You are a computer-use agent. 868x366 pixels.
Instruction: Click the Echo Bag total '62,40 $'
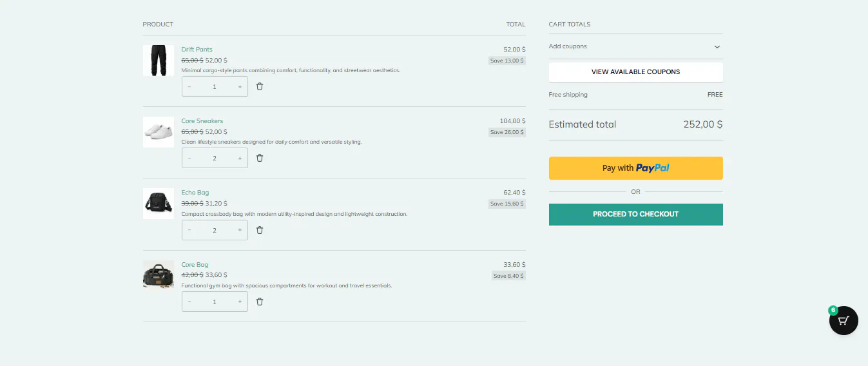coord(514,193)
